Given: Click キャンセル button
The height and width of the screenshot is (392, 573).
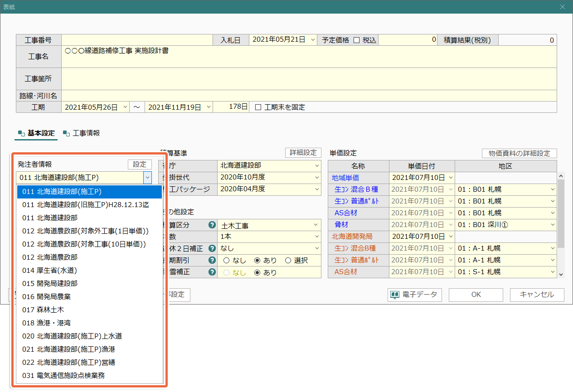Looking at the screenshot, I should [537, 295].
